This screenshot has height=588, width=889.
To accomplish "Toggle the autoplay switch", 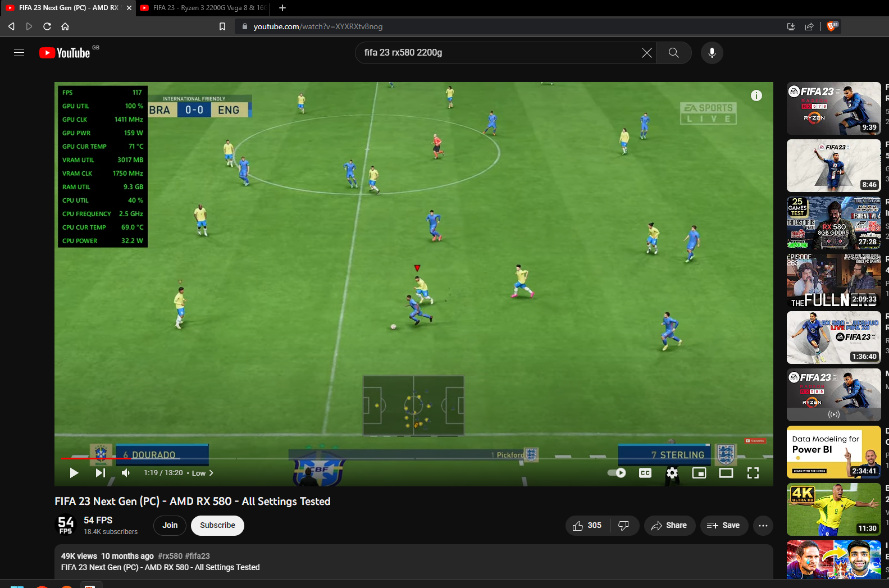I will point(617,473).
